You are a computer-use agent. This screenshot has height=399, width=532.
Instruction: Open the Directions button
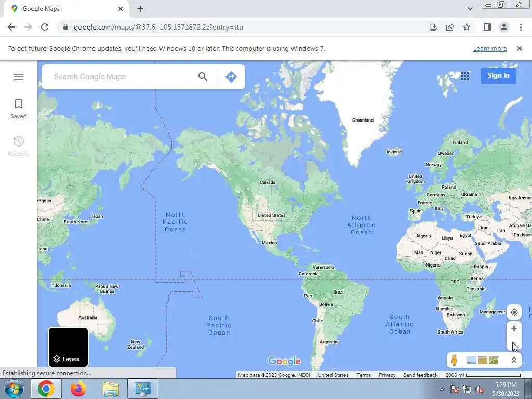pos(231,77)
